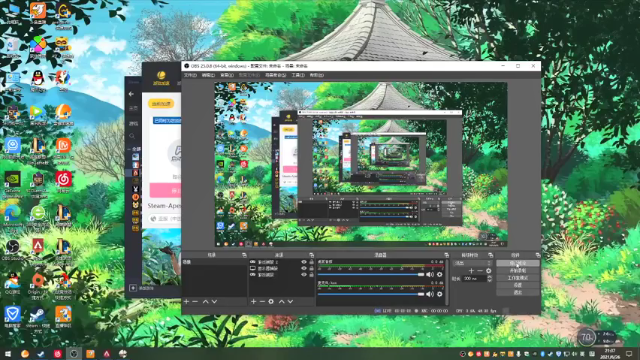
Task: Open mic/aux audio settings gear icon
Action: (x=440, y=294)
